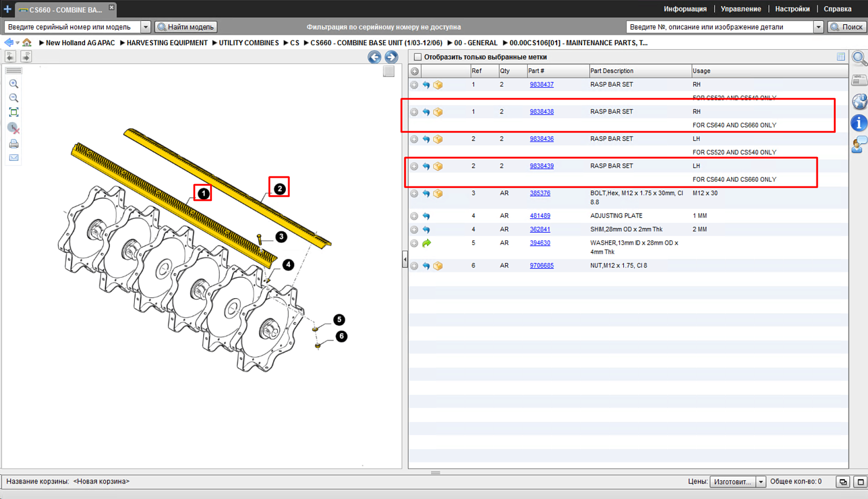Print the parts diagram
The height and width of the screenshot is (499, 868).
[x=14, y=144]
